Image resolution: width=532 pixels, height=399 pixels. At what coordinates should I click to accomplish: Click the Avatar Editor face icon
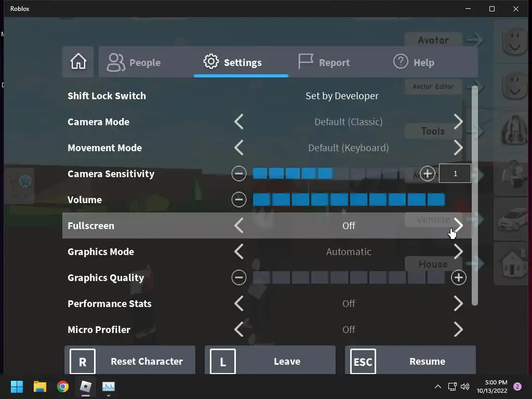513,86
